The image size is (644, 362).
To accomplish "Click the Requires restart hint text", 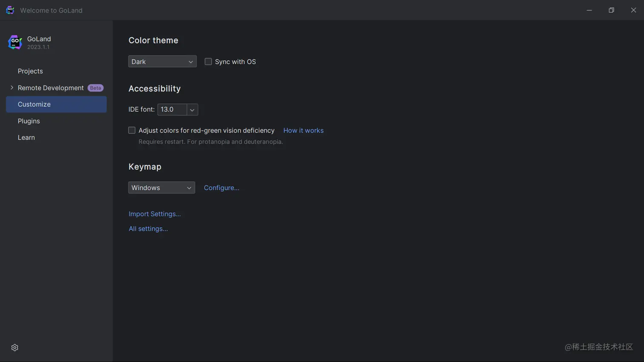I will 211,142.
